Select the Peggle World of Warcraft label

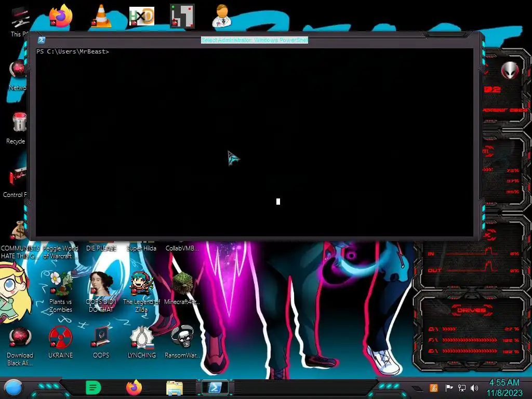click(x=60, y=252)
